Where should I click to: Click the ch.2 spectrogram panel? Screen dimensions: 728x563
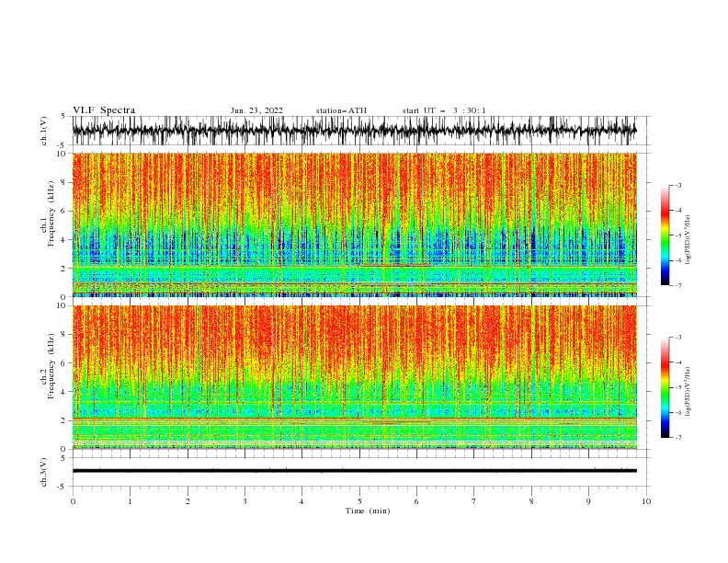point(354,377)
